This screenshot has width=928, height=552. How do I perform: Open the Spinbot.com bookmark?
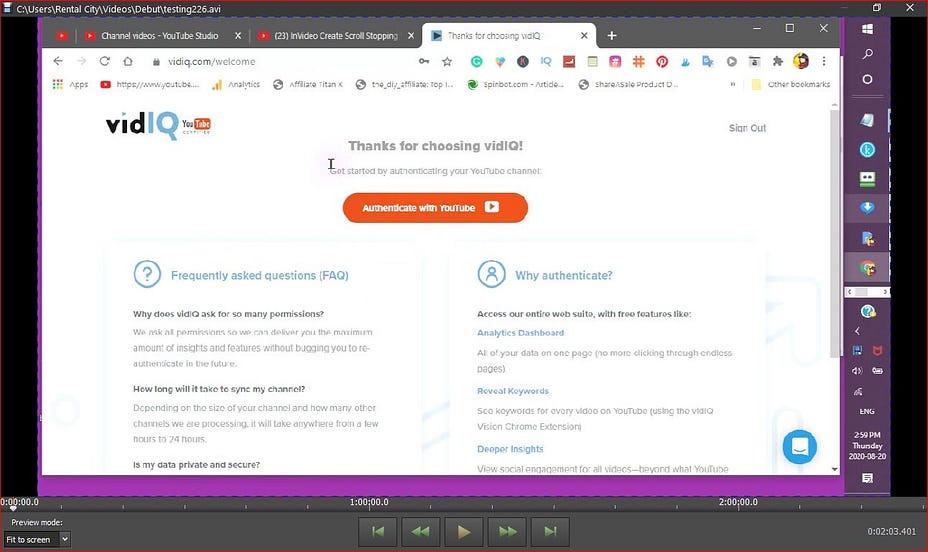[515, 85]
